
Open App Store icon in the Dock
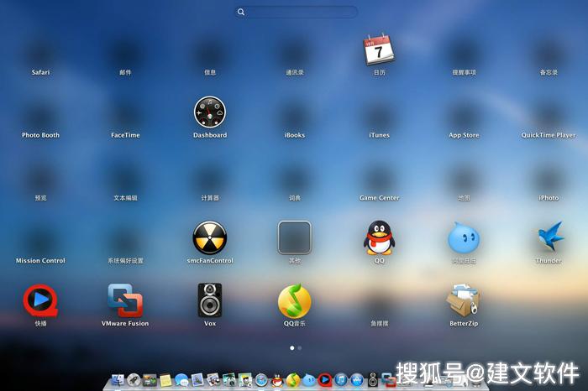coord(357,380)
